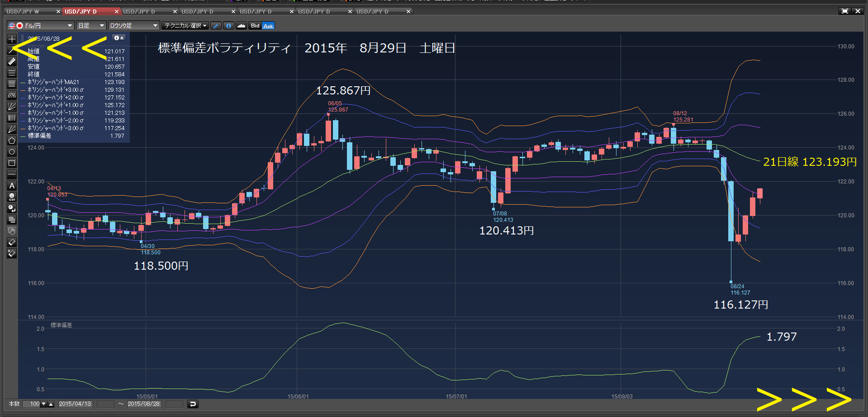The width and height of the screenshot is (868, 417).
Task: Click the blue info icon in toolbar
Action: click(229, 26)
